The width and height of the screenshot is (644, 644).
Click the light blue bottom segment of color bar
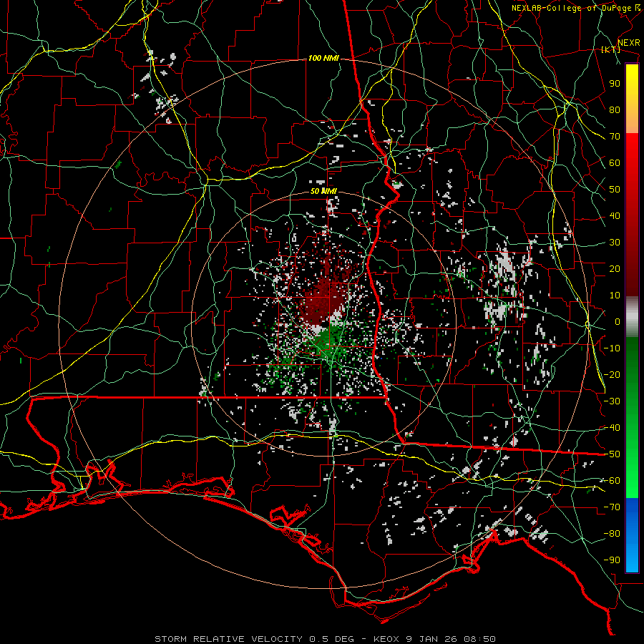coord(632,559)
